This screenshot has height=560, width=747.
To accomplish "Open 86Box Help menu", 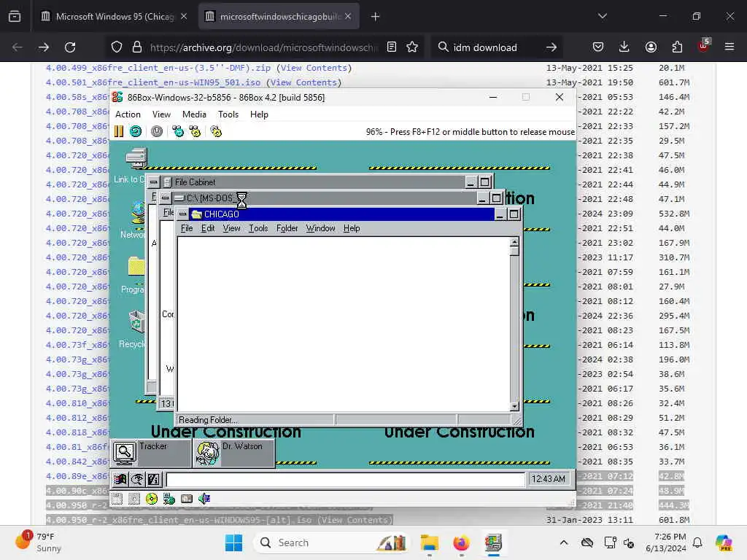I will point(259,114).
